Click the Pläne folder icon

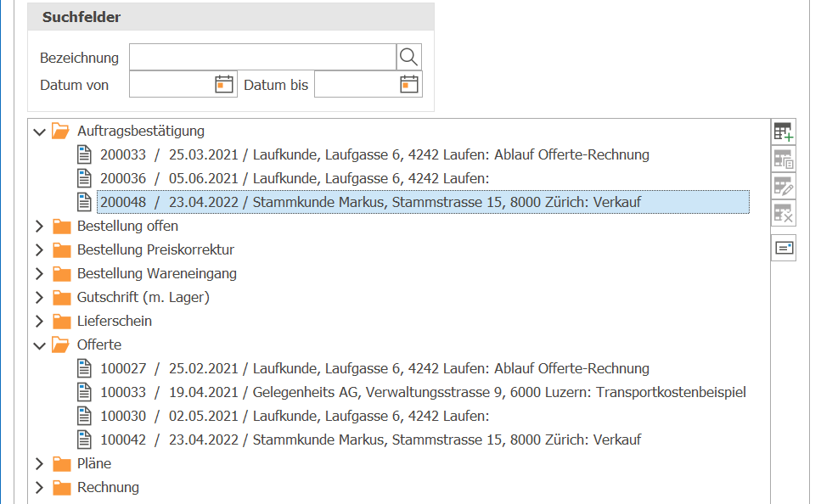[x=62, y=464]
